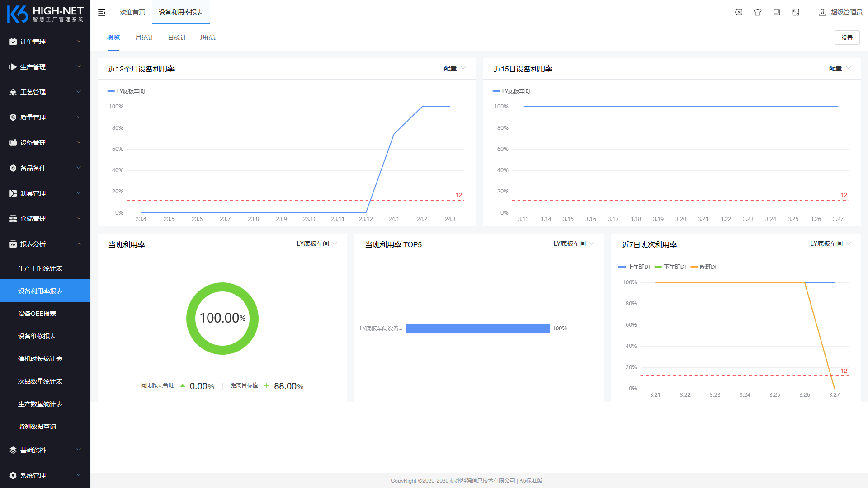This screenshot has height=488, width=868.
Task: Click the 88.00% 距离目标值 value
Action: click(x=288, y=386)
